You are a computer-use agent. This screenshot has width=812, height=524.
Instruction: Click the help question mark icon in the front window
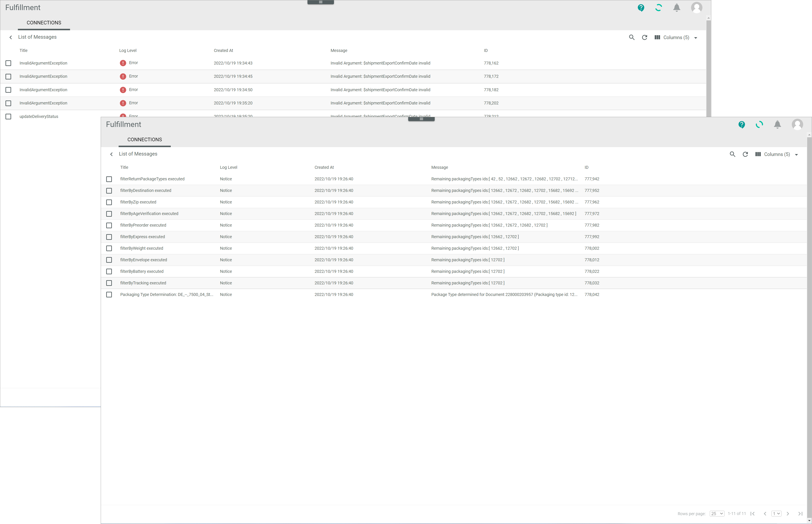point(742,124)
